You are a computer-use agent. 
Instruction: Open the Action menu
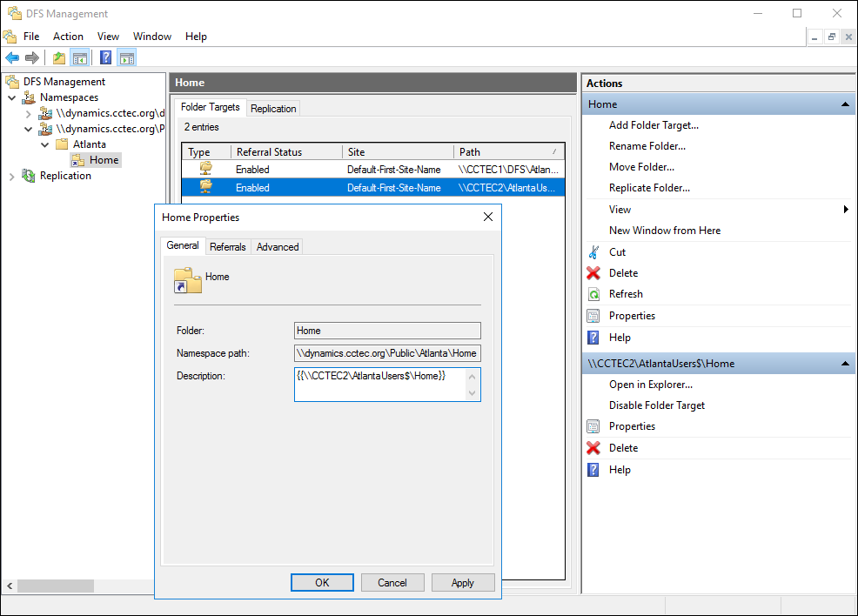tap(68, 37)
